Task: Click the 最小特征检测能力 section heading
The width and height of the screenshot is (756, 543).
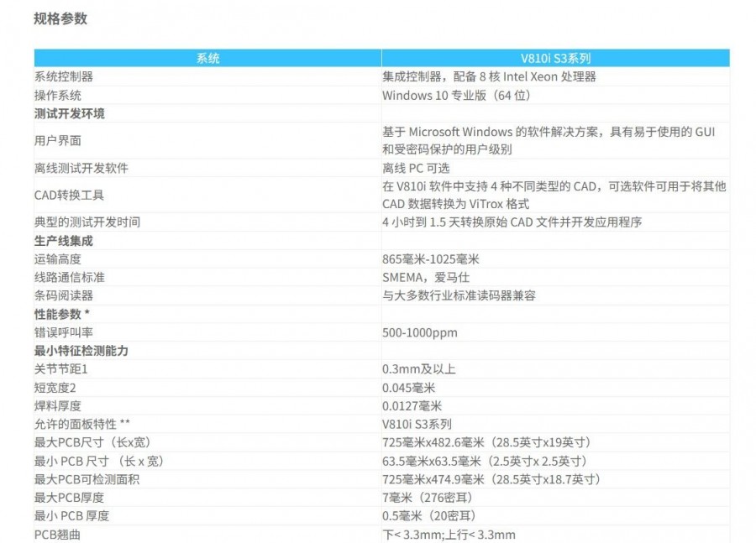Action: (x=81, y=351)
